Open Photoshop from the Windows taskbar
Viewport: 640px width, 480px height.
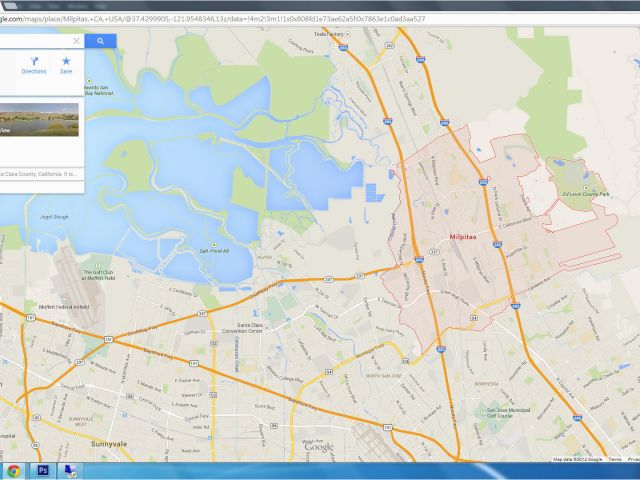coord(43,471)
